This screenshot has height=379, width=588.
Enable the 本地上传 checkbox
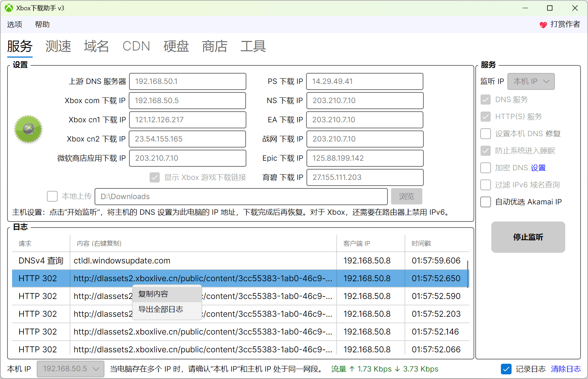click(52, 196)
